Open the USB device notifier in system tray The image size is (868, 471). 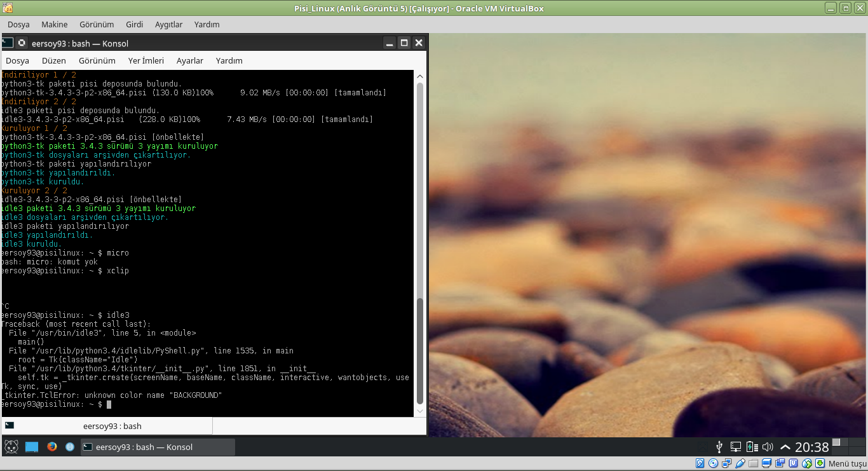click(719, 447)
